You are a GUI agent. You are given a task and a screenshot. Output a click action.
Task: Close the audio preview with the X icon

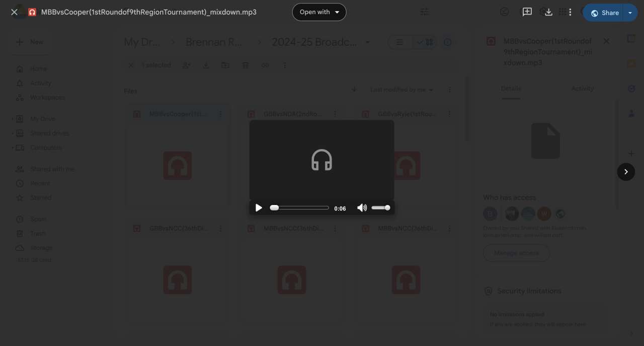click(14, 12)
